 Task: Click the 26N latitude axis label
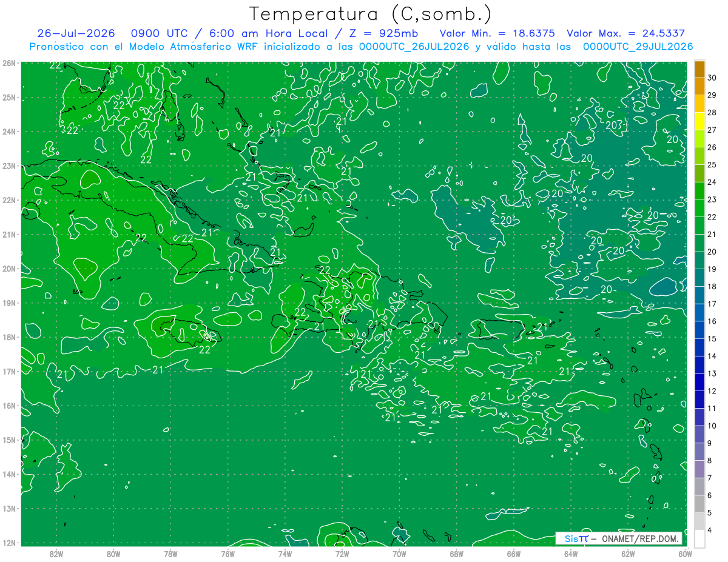[x=8, y=63]
